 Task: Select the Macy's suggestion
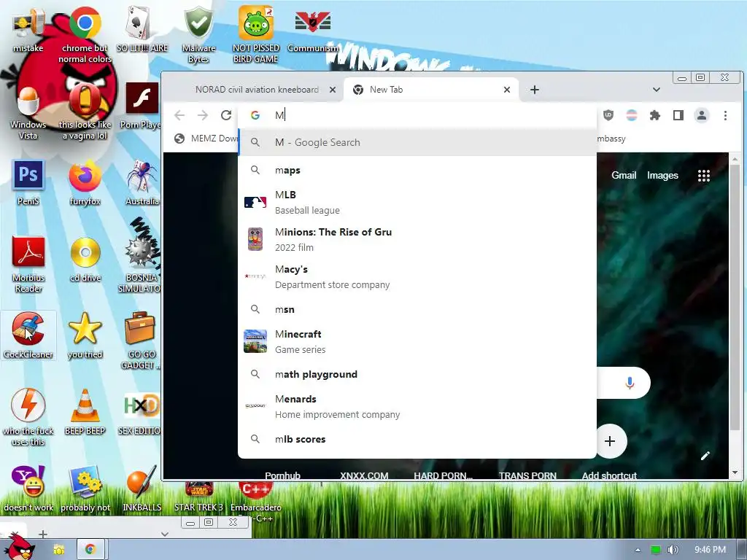(417, 276)
